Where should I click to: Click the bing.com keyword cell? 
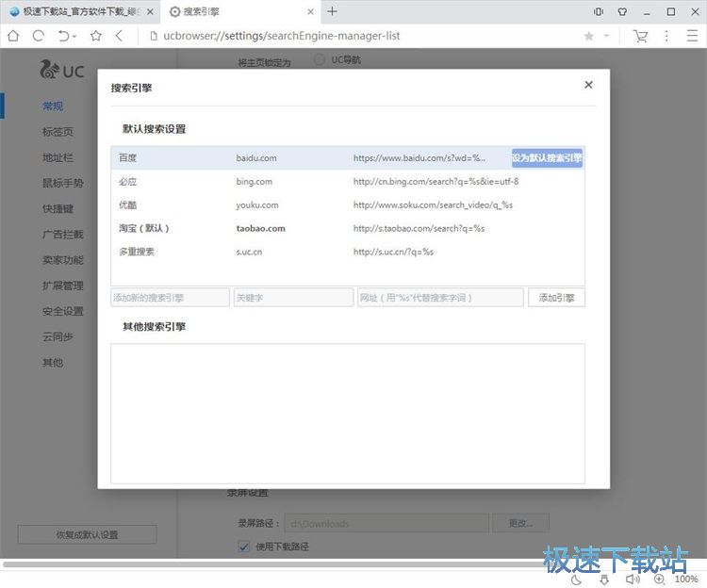coord(255,182)
